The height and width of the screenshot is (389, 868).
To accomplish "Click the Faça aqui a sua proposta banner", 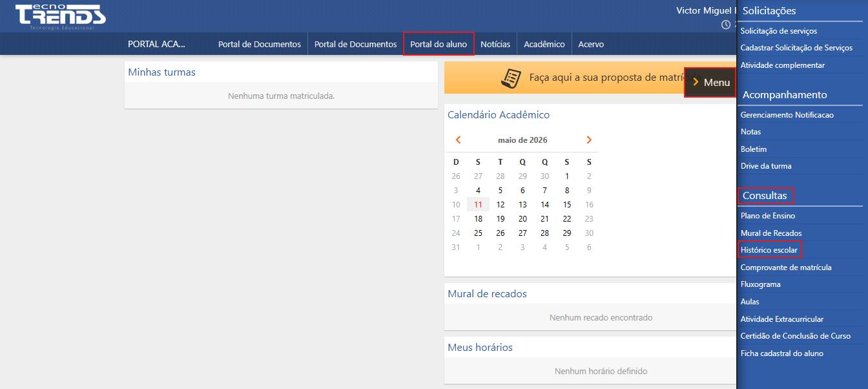I will pyautogui.click(x=590, y=78).
